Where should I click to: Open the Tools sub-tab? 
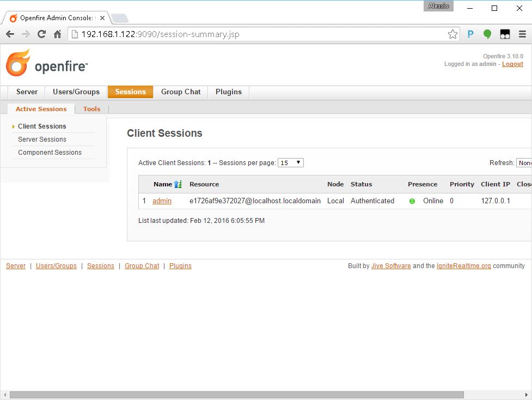click(x=91, y=109)
